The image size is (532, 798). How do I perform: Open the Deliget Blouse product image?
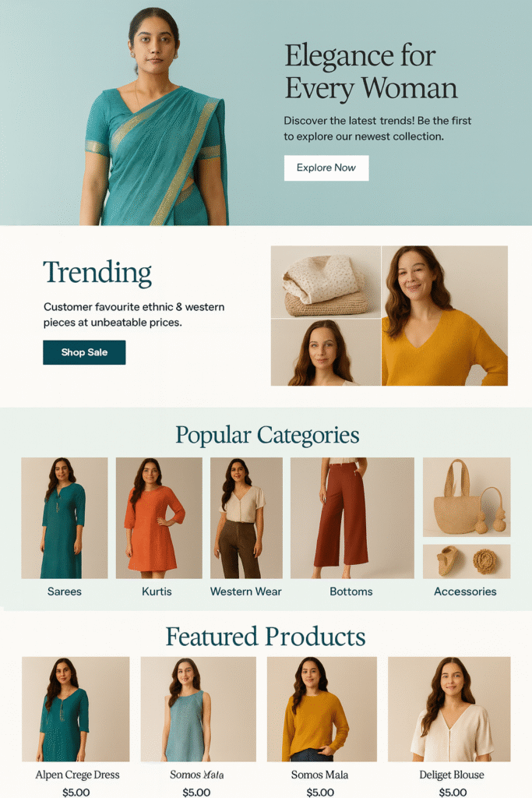(x=449, y=709)
